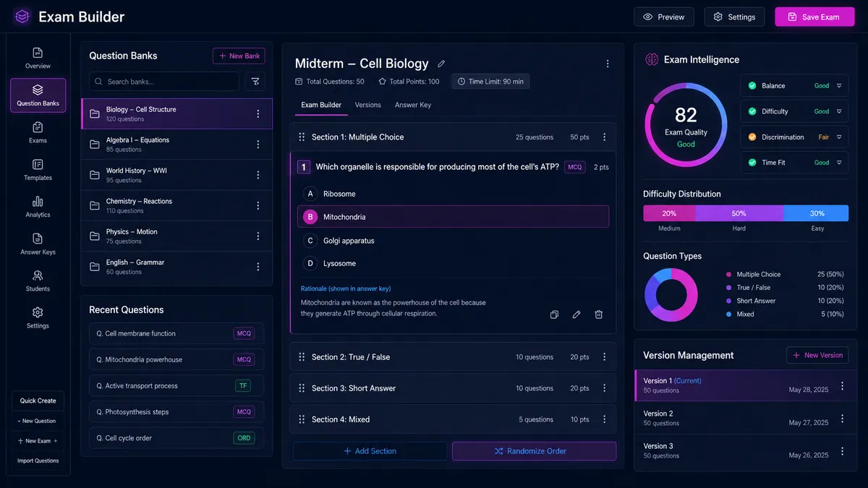Open recent question Photosynthesis steps
Image resolution: width=868 pixels, height=488 pixels.
tap(176, 412)
